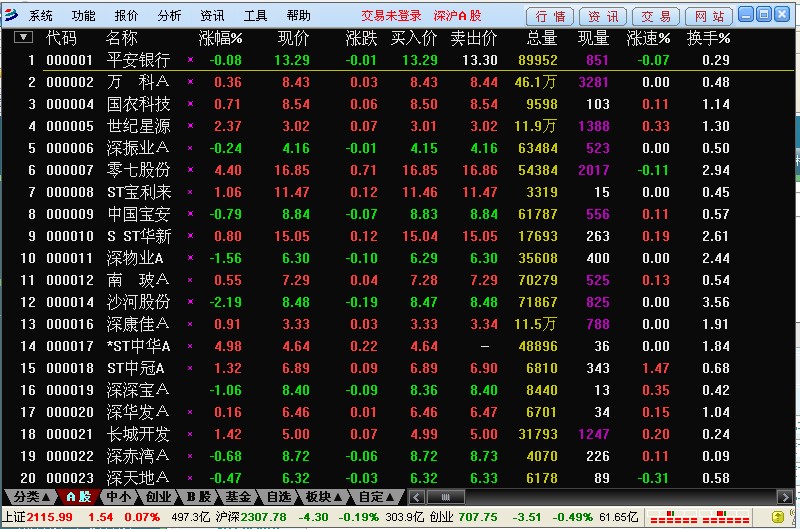This screenshot has width=800, height=529.
Task: Select stock row 国农科技
Action: [x=398, y=104]
